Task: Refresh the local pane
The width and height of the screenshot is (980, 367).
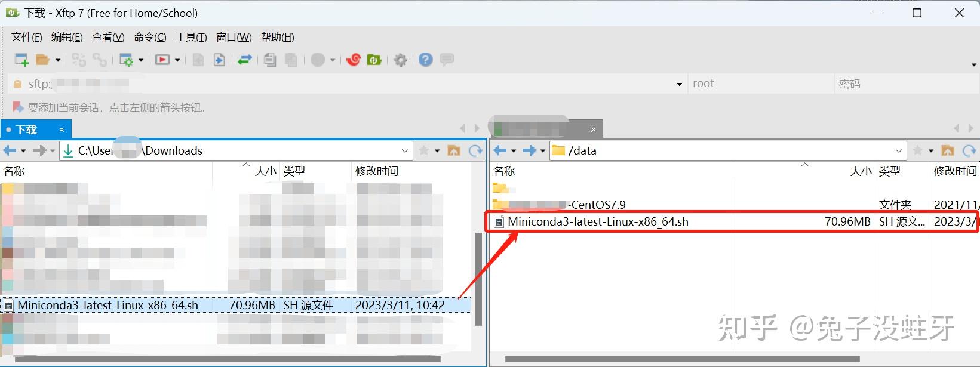Action: click(x=475, y=151)
